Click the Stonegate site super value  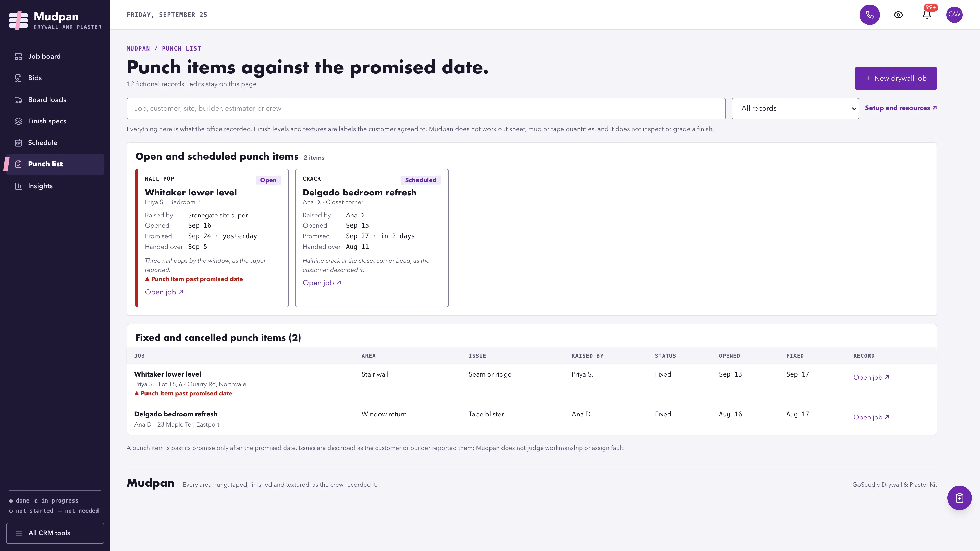(218, 215)
